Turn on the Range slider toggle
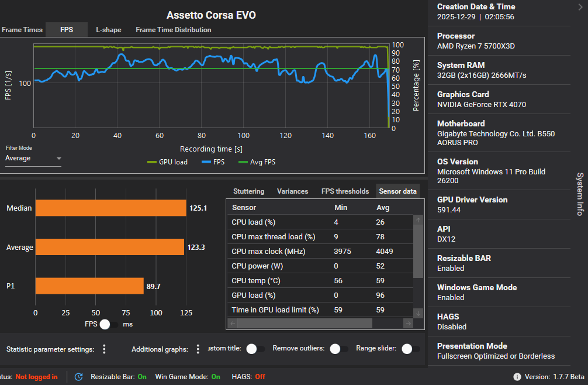Viewport: 588px width, 385px height. [411, 349]
